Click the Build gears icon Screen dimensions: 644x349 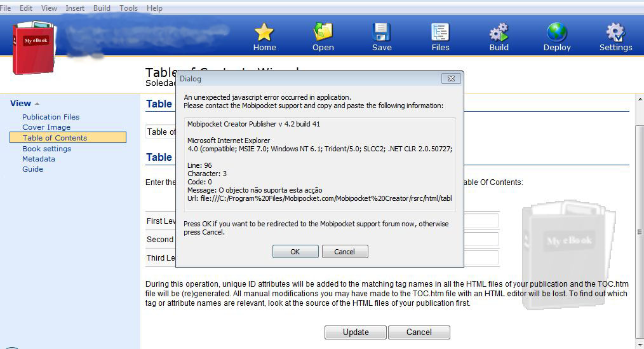[x=499, y=32]
